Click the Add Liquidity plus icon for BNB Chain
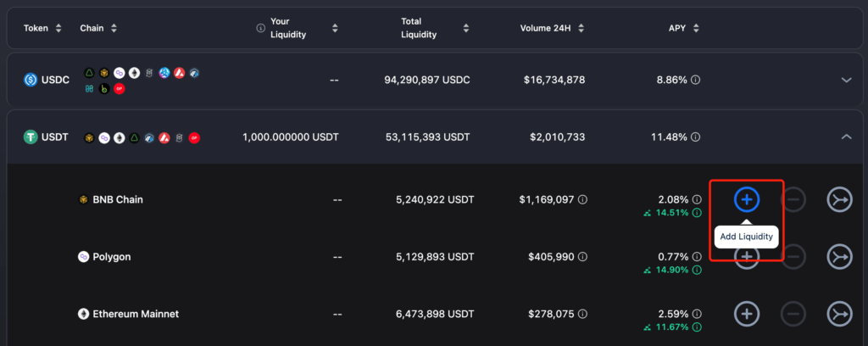Screen dimensions: 868x346 (746, 199)
